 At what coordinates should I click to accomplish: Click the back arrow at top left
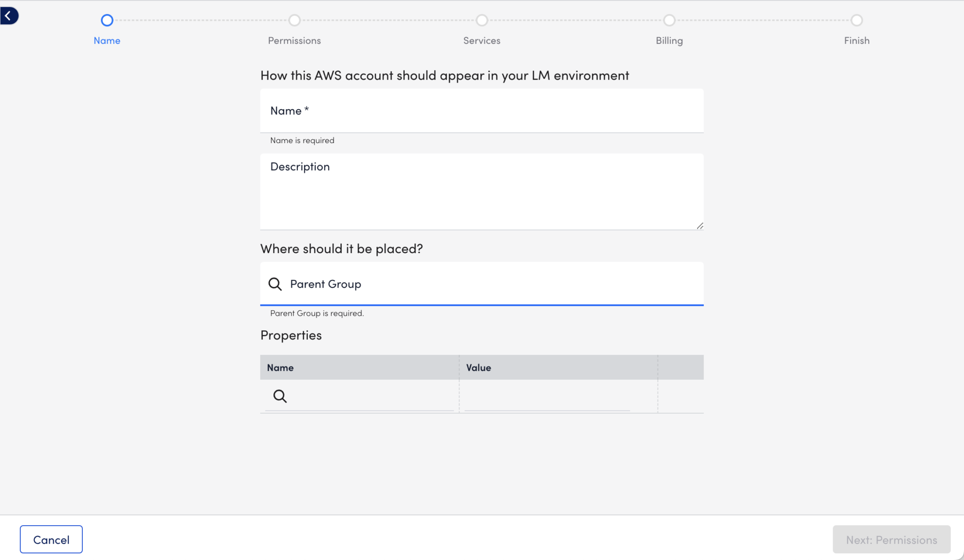(9, 15)
